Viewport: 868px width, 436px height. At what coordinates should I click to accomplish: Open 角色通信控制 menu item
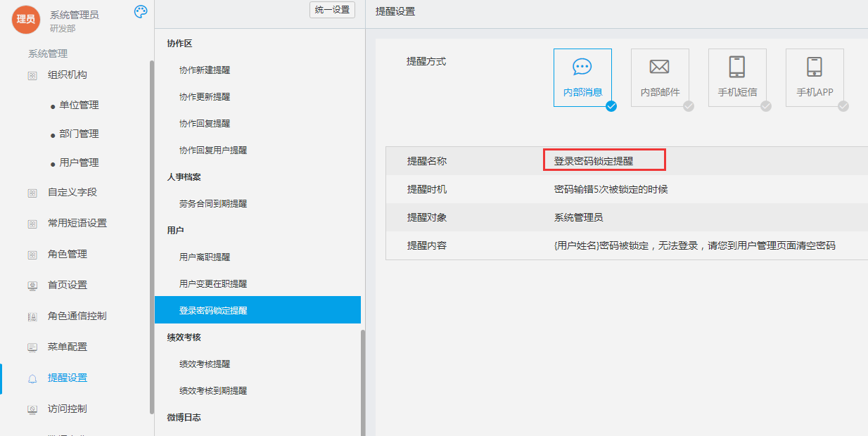tap(77, 316)
